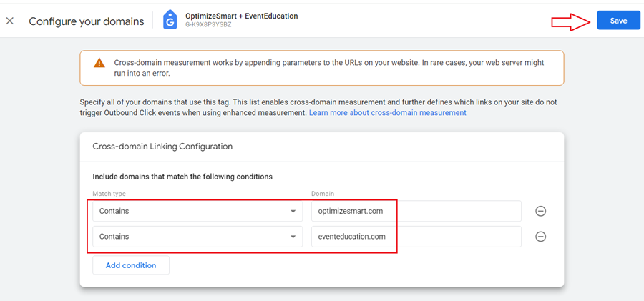The height and width of the screenshot is (301, 644).
Task: Open match type dropdown for eventeducation.com
Action: click(x=197, y=237)
